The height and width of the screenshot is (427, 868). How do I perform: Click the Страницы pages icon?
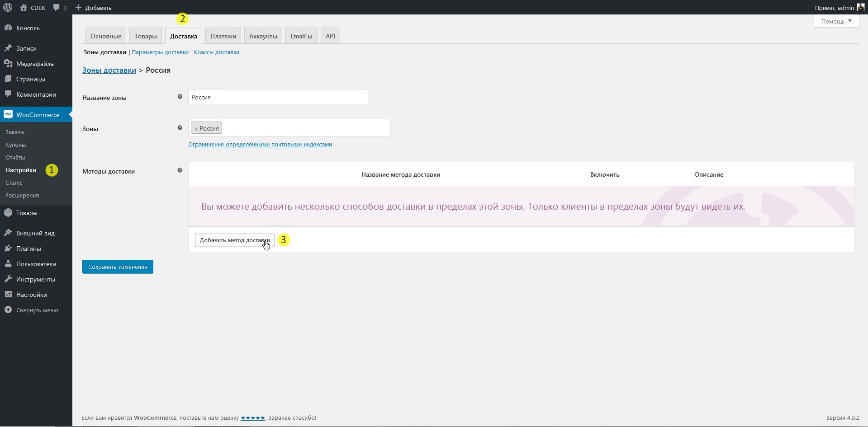[8, 79]
